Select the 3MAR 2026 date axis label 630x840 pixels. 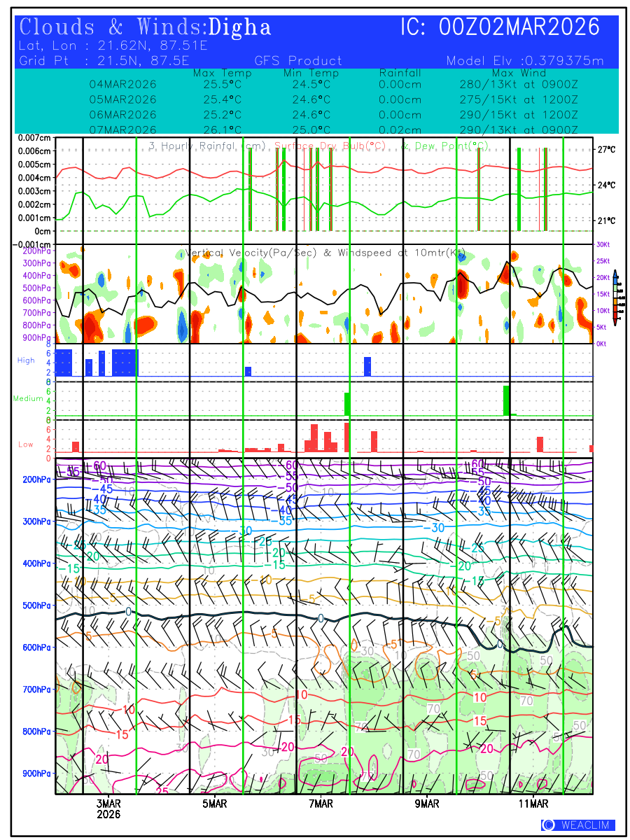tap(108, 809)
